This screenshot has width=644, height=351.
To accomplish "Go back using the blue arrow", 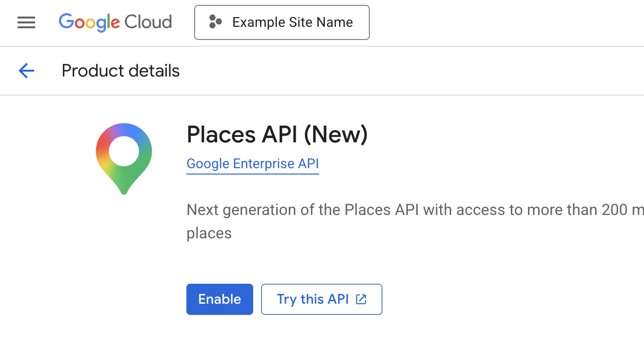I will 26,71.
